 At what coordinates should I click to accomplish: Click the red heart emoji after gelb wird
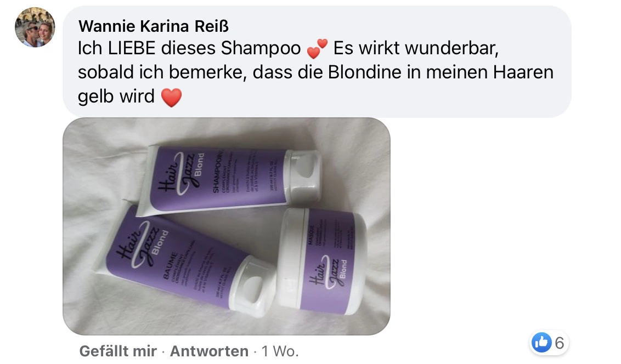[171, 98]
